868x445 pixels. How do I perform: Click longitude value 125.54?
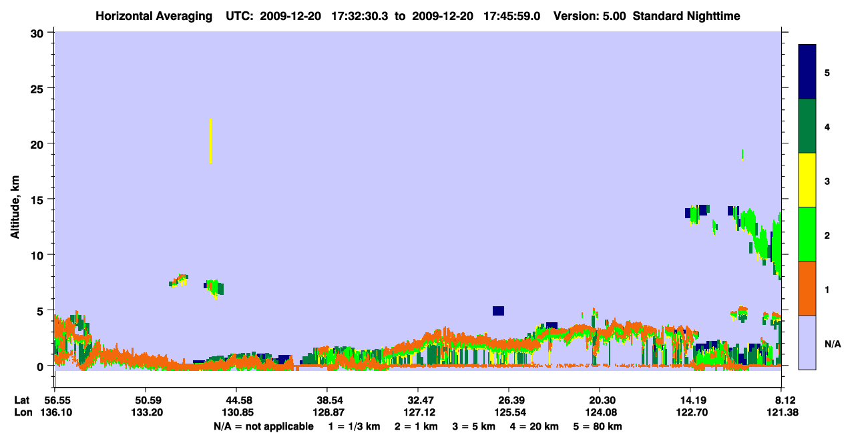(x=509, y=412)
